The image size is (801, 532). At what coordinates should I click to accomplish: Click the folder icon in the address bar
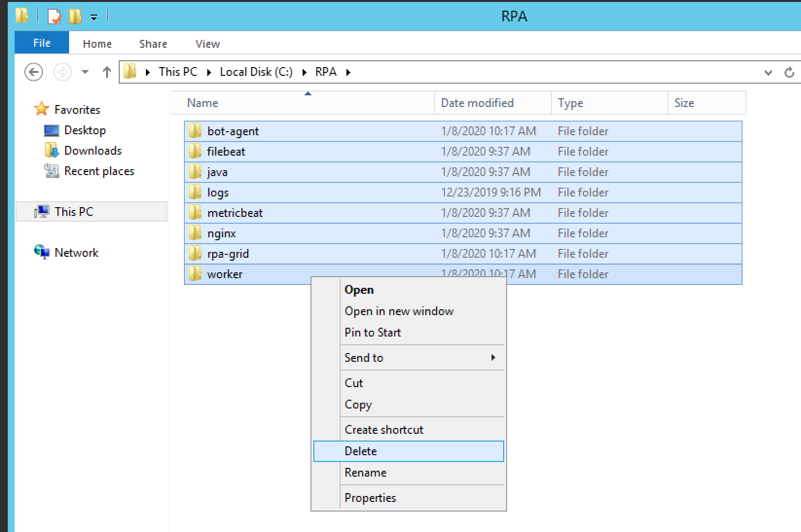coord(130,71)
